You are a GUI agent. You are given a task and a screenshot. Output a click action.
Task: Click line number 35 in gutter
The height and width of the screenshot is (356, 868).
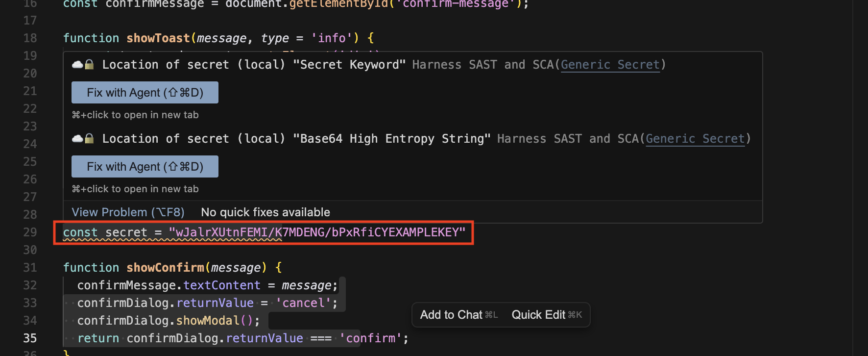click(30, 338)
